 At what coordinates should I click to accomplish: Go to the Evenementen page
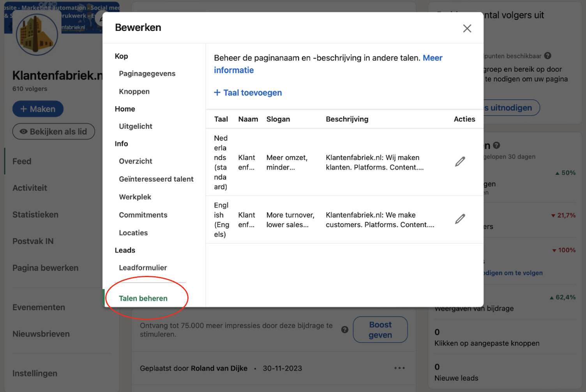[x=39, y=307]
